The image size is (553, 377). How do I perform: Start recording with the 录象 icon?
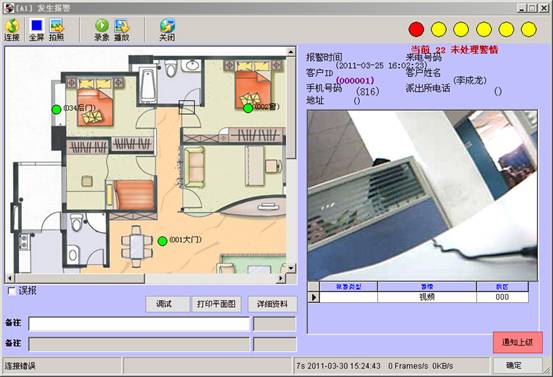coord(102,30)
